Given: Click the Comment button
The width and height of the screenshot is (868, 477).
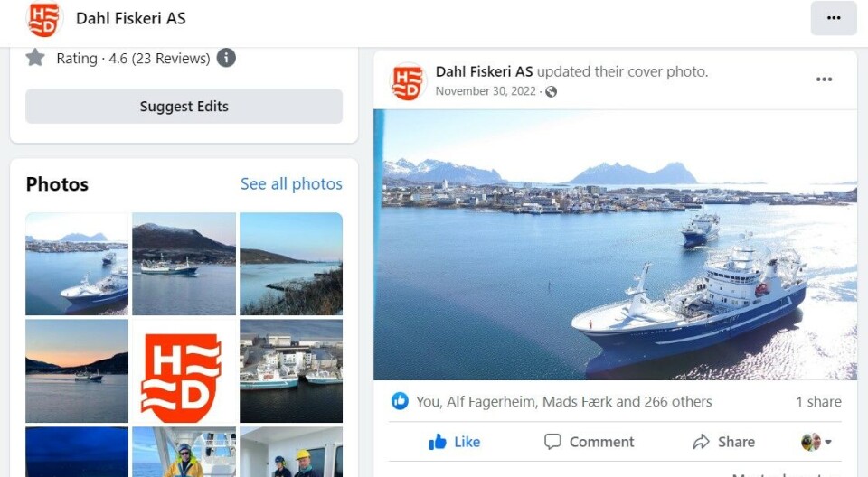Looking at the screenshot, I should pyautogui.click(x=589, y=442).
